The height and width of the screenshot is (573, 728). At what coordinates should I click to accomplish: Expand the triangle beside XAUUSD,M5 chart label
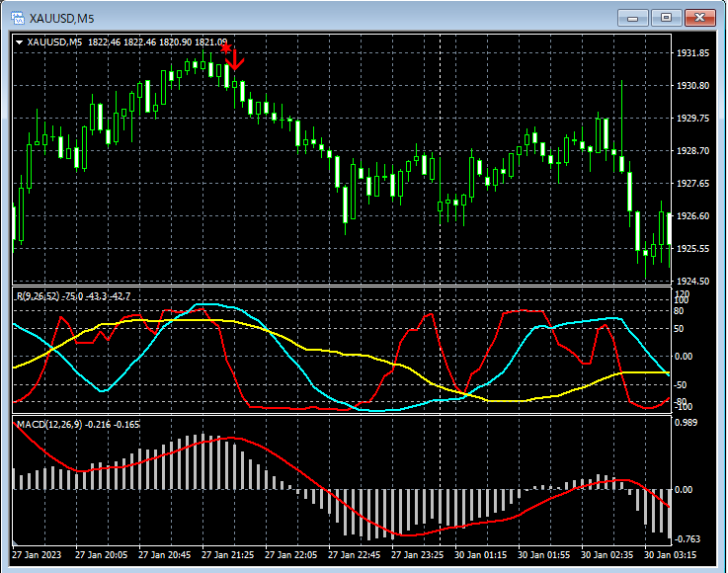pos(20,42)
